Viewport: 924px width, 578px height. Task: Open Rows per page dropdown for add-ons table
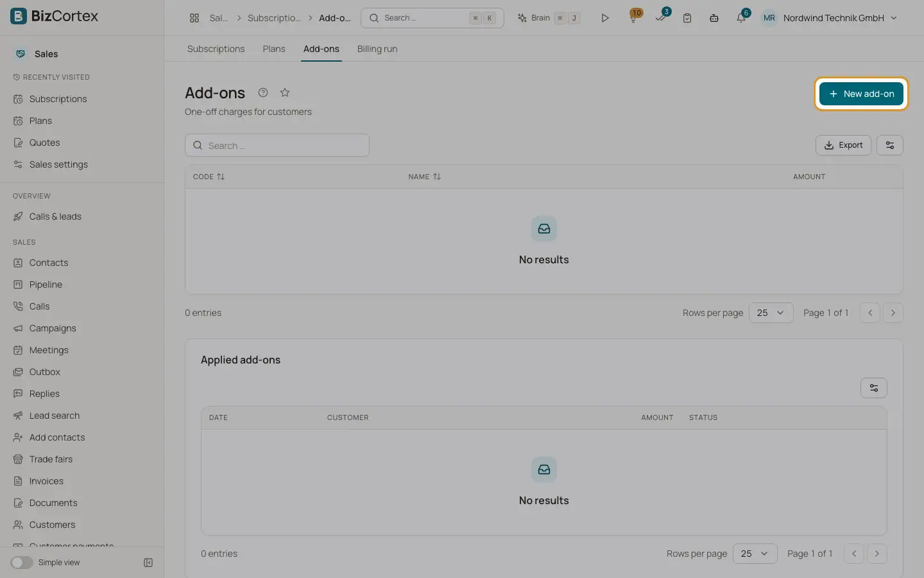[x=771, y=313]
